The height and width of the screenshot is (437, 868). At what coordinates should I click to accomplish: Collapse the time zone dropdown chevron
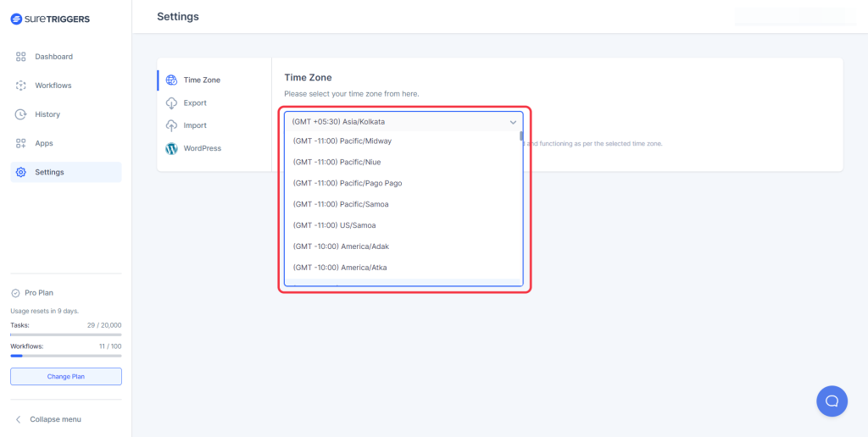tap(513, 122)
